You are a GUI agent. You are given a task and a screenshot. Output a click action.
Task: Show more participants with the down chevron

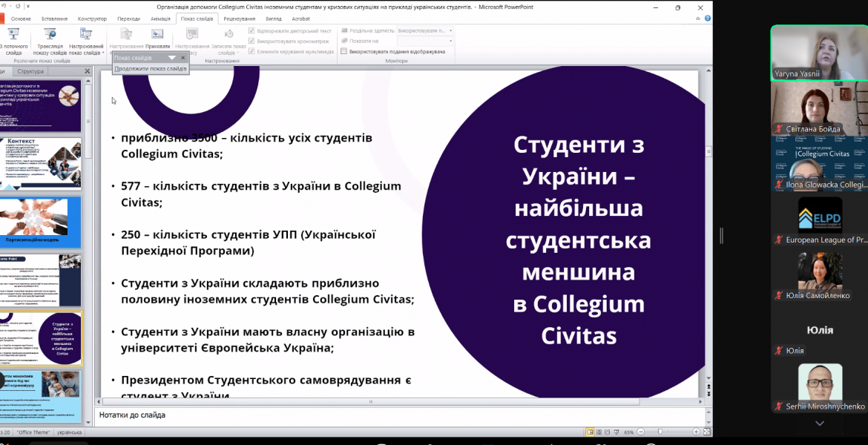(x=820, y=423)
